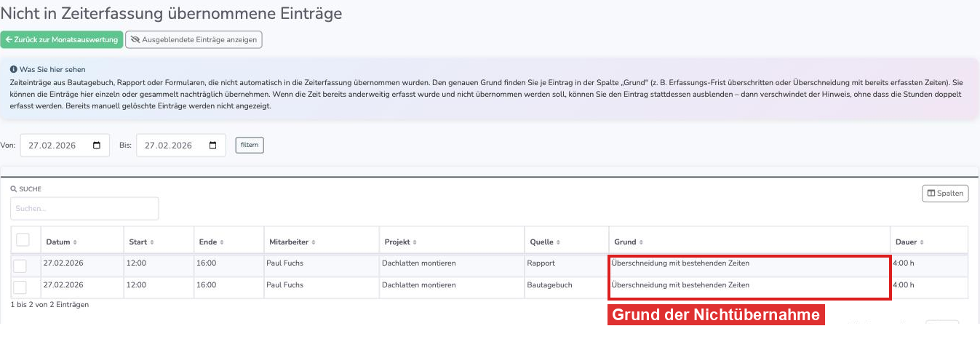Image resolution: width=980 pixels, height=342 pixels.
Task: Click the '1 bis 2 von 2 Einträgen' text
Action: point(49,304)
